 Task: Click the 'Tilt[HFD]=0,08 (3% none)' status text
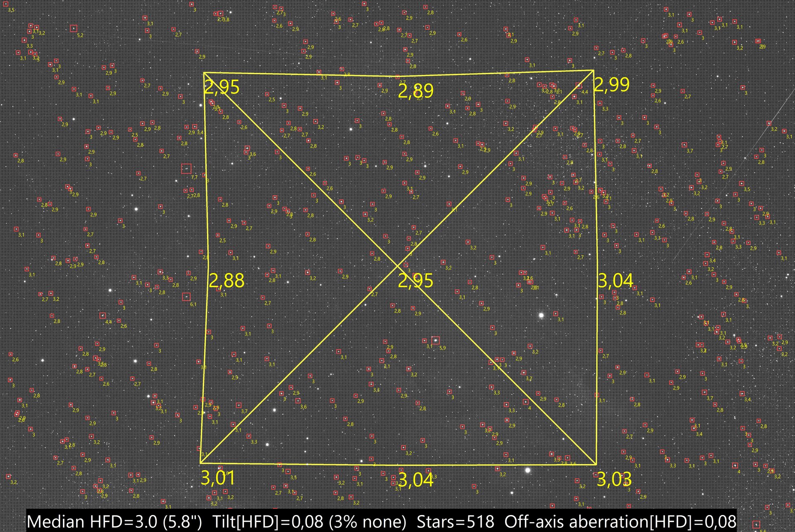(x=309, y=522)
